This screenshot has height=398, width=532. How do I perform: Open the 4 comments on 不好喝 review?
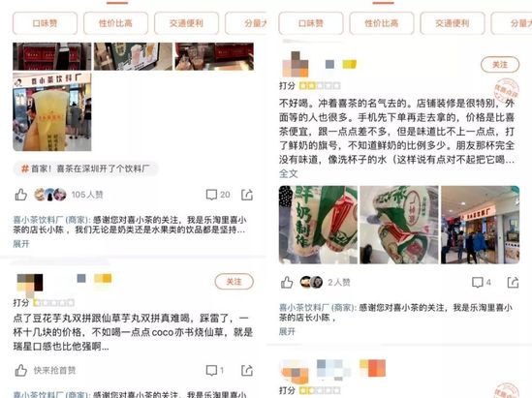point(481,282)
